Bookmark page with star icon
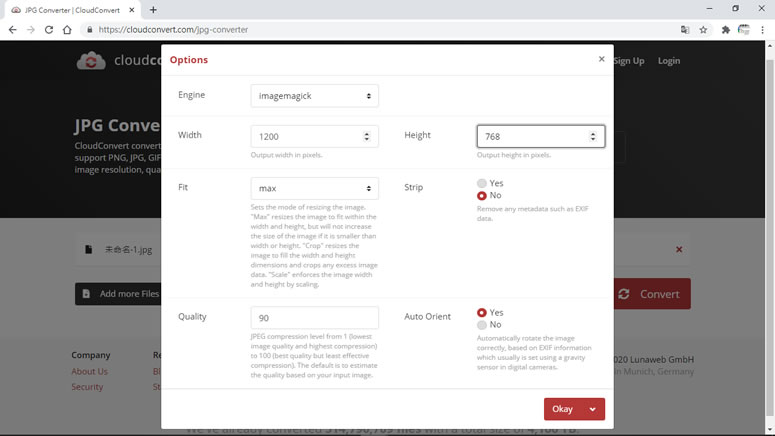775x436 pixels. click(703, 30)
